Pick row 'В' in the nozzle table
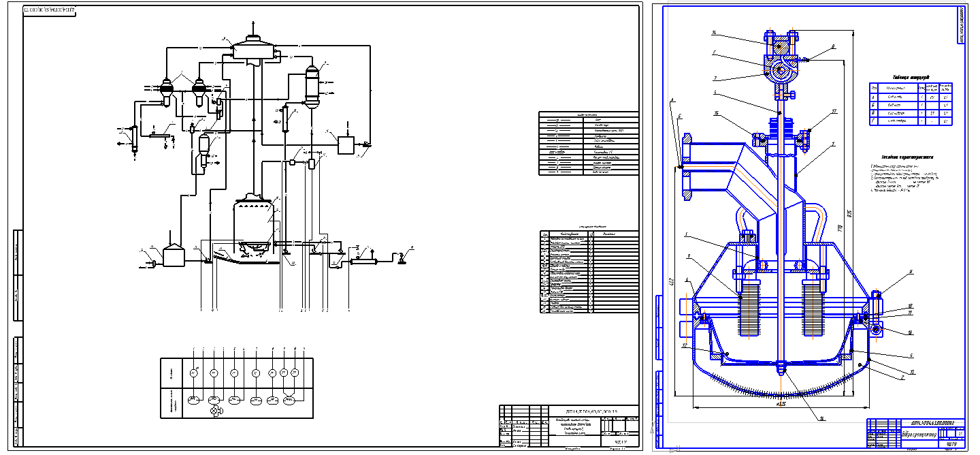This screenshot has height=455, width=980. pyautogui.click(x=911, y=113)
